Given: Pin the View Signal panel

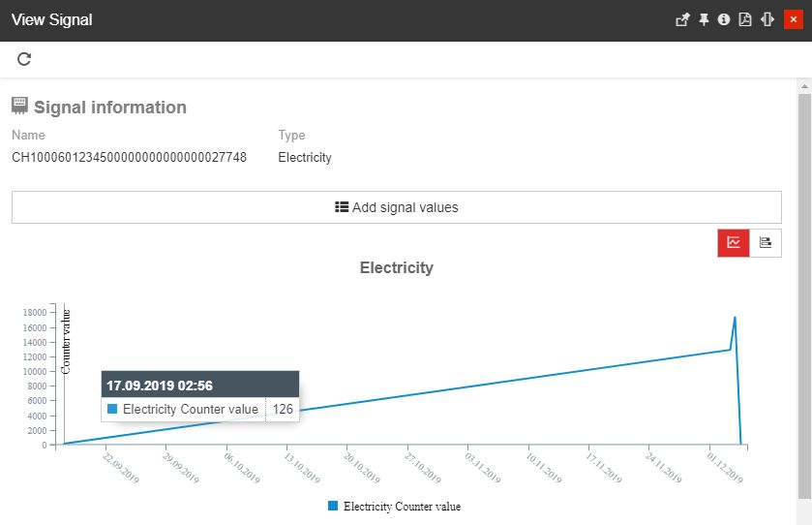Looking at the screenshot, I should coord(705,20).
